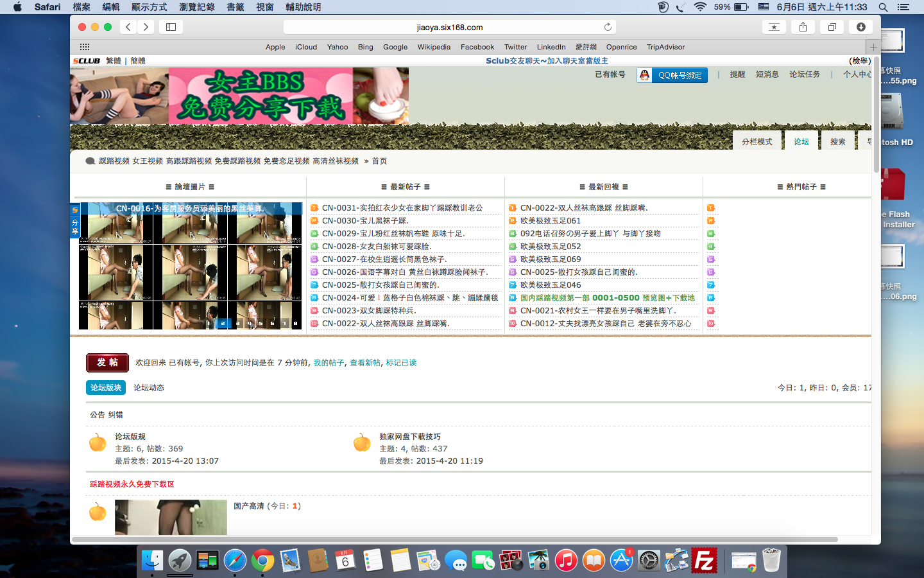
Task: Open iTunes from the Dock
Action: tap(566, 561)
